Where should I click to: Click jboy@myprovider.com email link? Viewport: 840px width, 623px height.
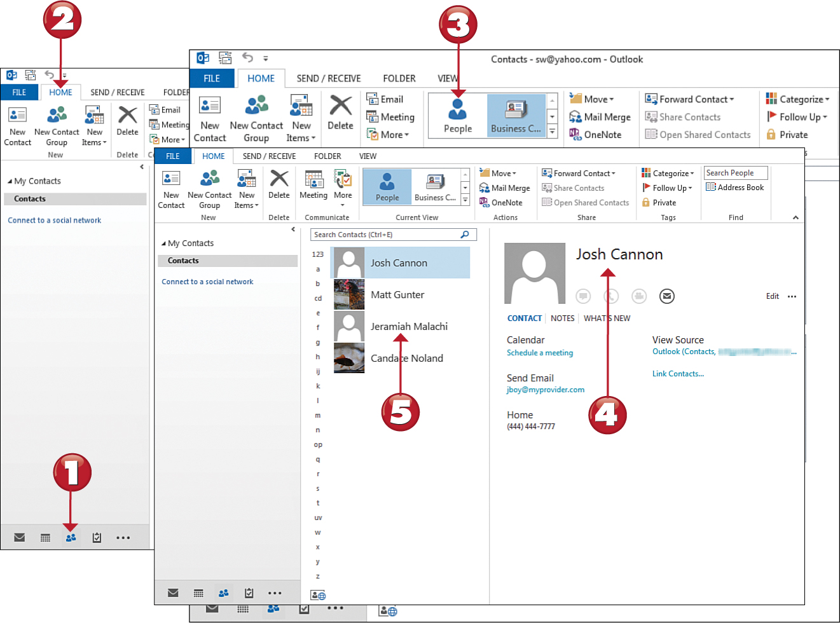point(546,390)
